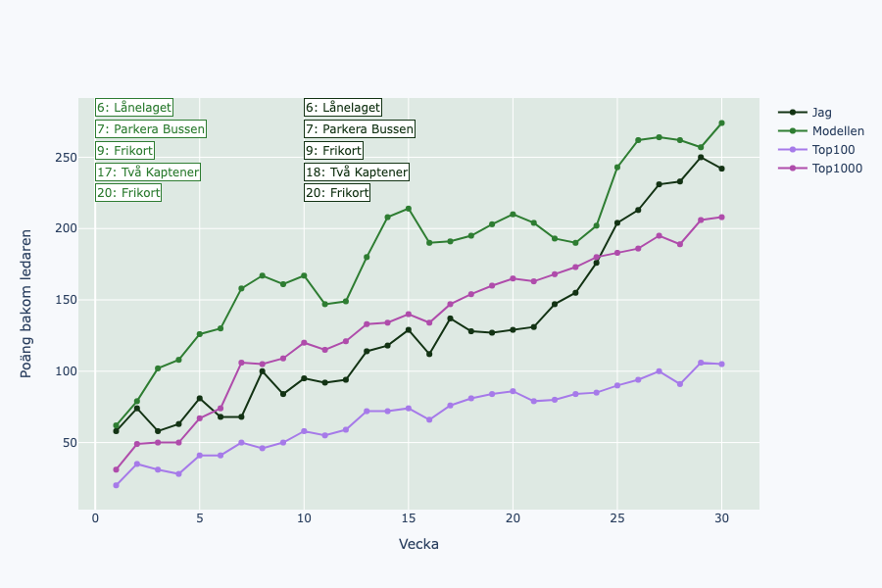Click the Top1000 legend label

pos(837,169)
